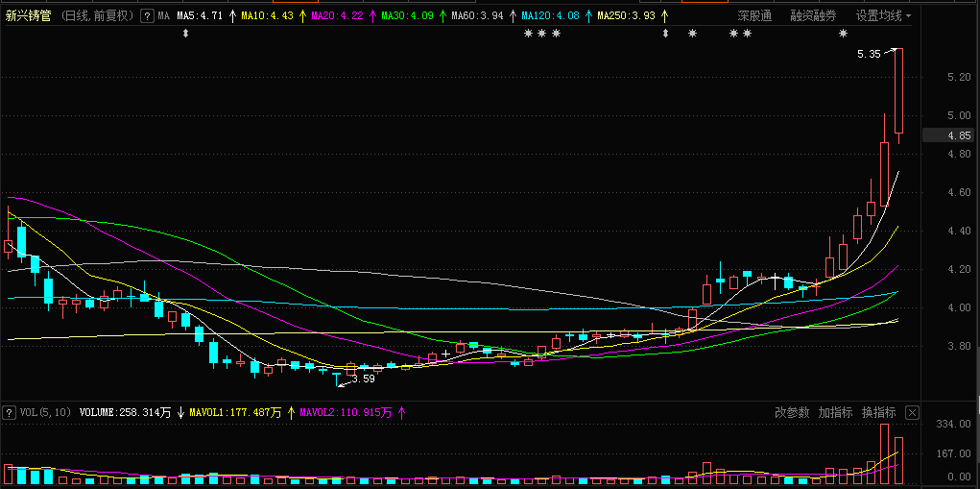Click the MA20:4.22 value
Screen dimensions: 980x489
click(x=339, y=15)
